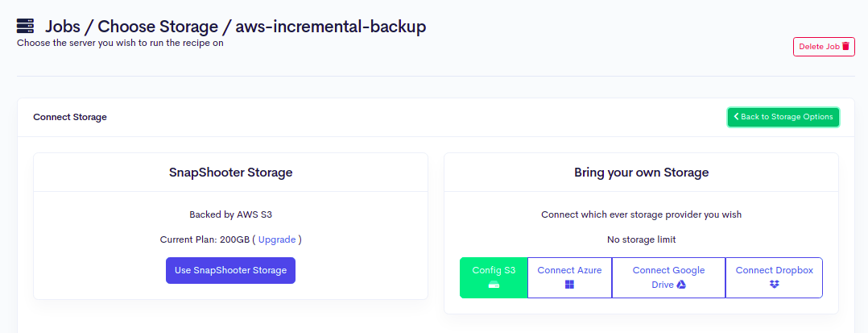
Task: Click the trash icon in Delete Job
Action: 845,47
